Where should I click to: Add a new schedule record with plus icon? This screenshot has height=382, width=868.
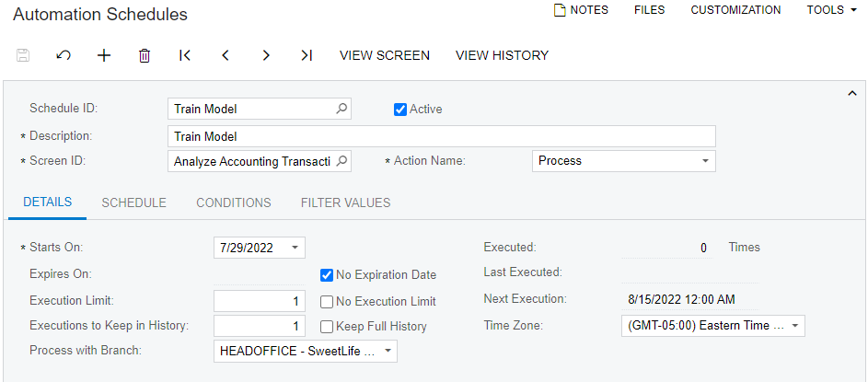pyautogui.click(x=104, y=55)
